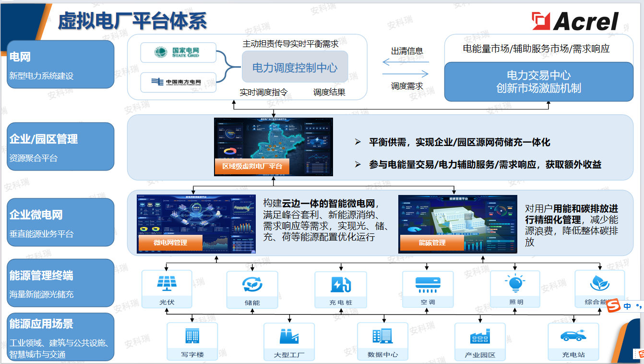Select the 照明 lighting bulb icon
The image size is (644, 364).
(x=515, y=285)
